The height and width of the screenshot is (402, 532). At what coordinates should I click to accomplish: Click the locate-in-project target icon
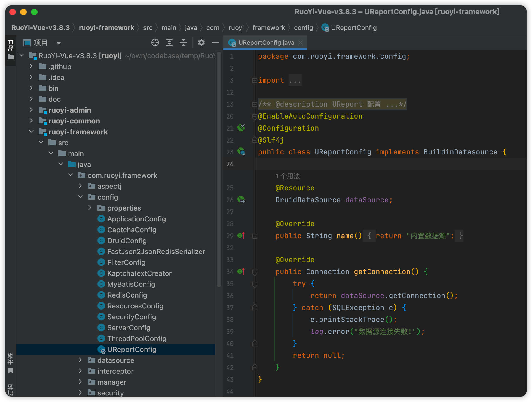click(155, 42)
